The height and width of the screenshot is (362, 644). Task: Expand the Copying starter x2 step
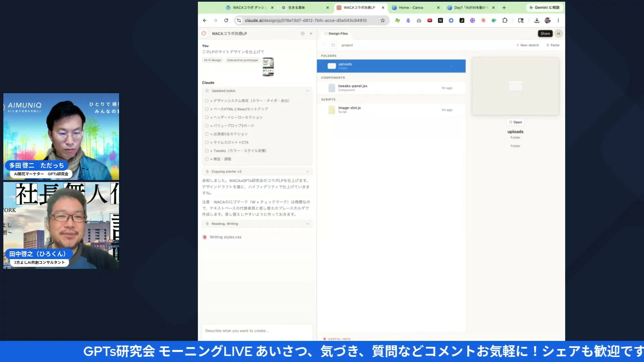point(308,172)
